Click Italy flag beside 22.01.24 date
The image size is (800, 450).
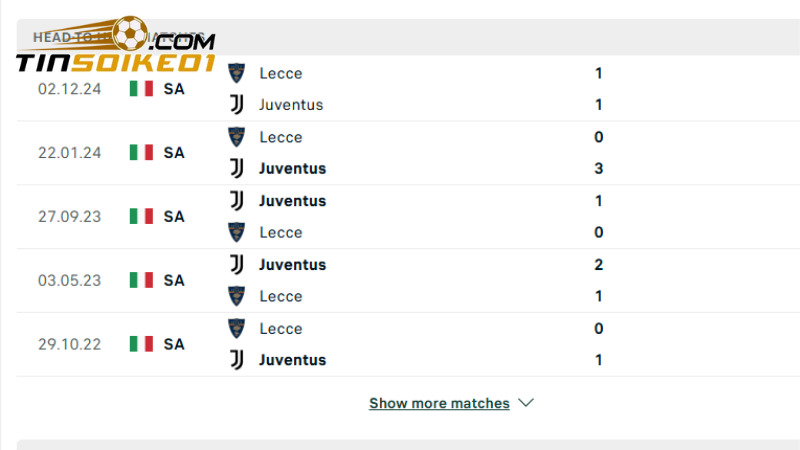141,152
